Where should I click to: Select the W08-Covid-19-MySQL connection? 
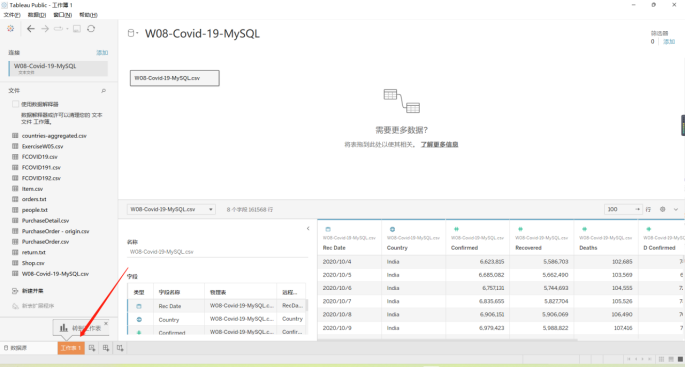pos(58,68)
